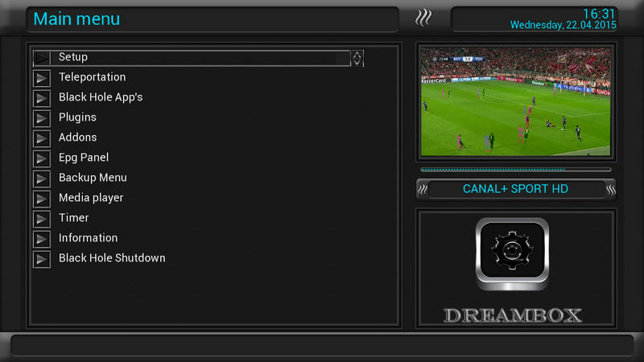Click the live football preview thumbnail
This screenshot has width=644, height=362.
(x=516, y=101)
